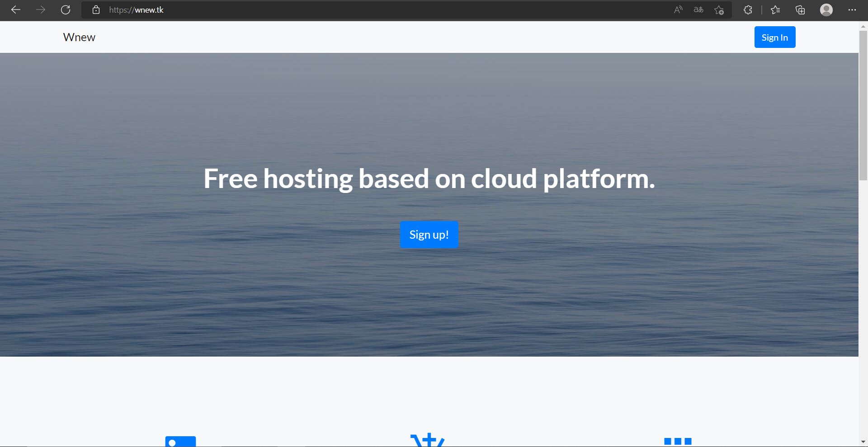Click the scrollbar up arrow
The image size is (868, 447).
point(863,26)
